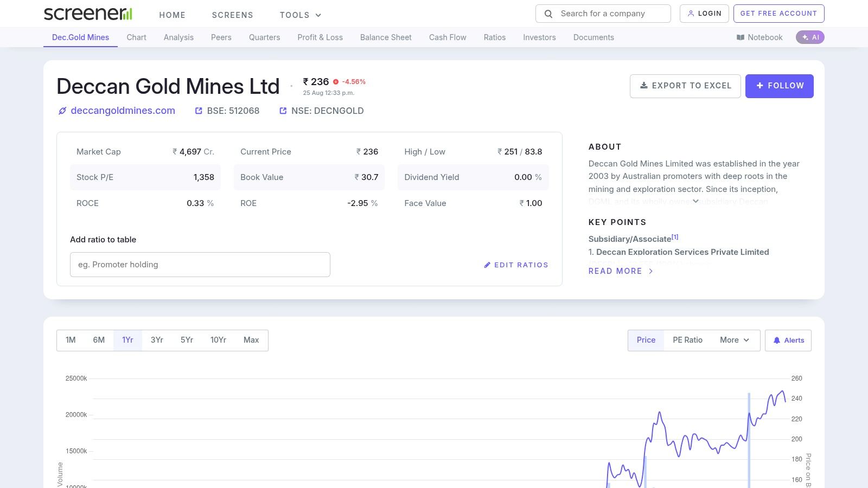Select the 1Yr chart range

127,340
